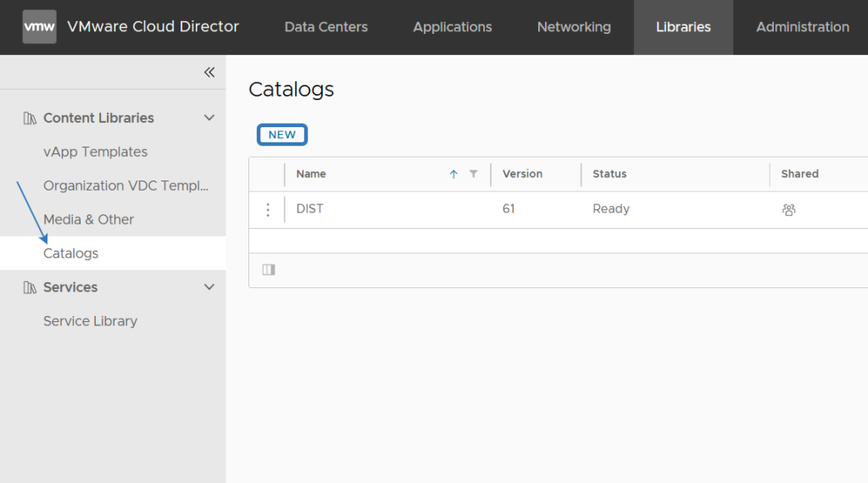Screen dimensions: 868x483
Task: Click the Name column header
Action: tap(311, 174)
